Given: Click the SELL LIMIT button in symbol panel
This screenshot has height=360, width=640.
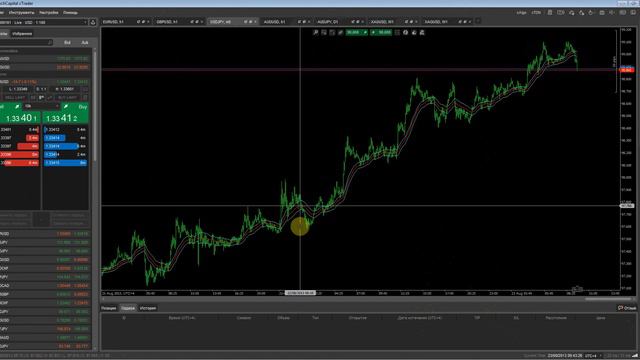Looking at the screenshot, I should (x=15, y=98).
